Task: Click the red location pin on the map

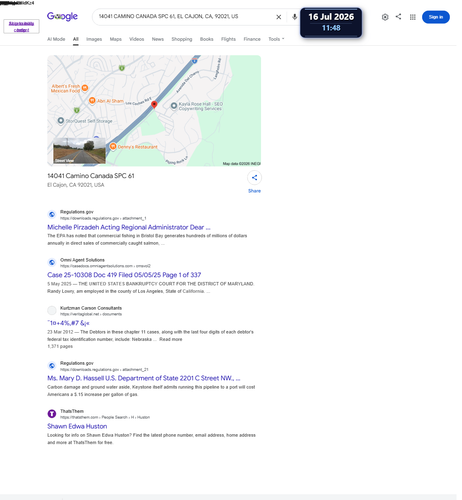Action: (x=154, y=105)
